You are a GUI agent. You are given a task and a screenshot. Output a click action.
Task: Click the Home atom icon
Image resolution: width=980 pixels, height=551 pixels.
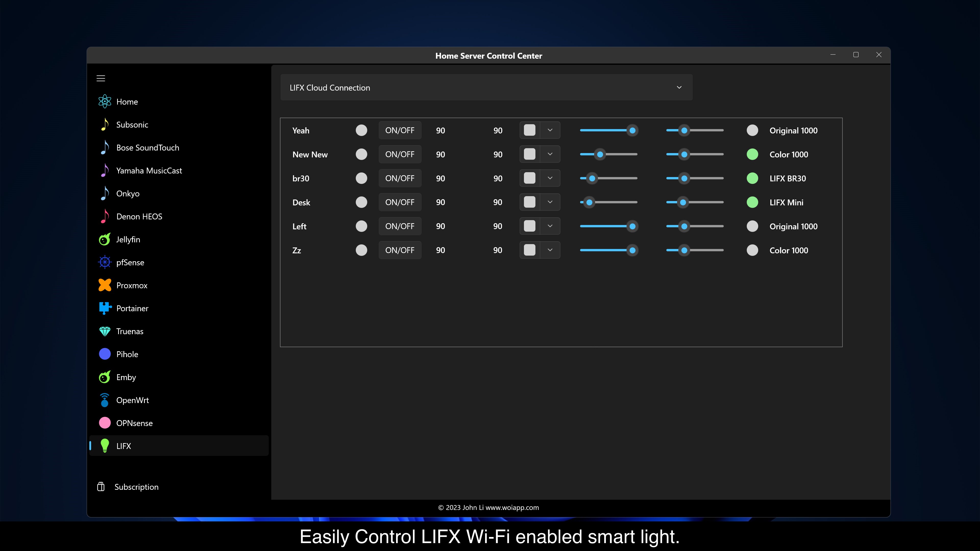point(105,102)
